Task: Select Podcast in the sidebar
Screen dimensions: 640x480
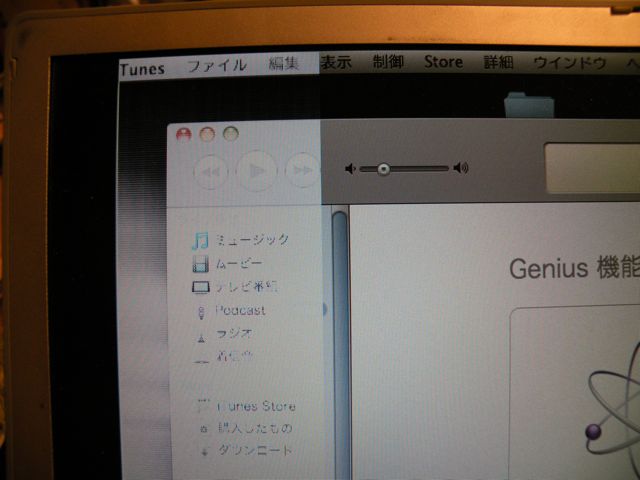Action: (240, 311)
